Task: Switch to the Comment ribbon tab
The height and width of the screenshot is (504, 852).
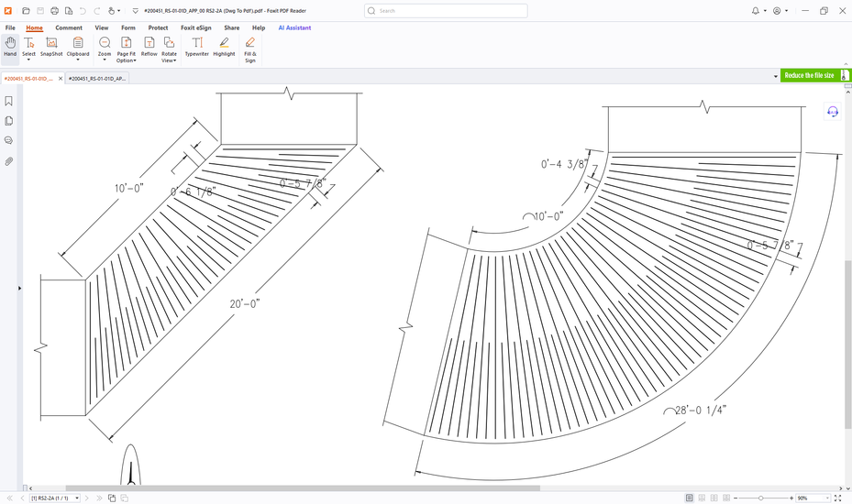Action: point(69,27)
